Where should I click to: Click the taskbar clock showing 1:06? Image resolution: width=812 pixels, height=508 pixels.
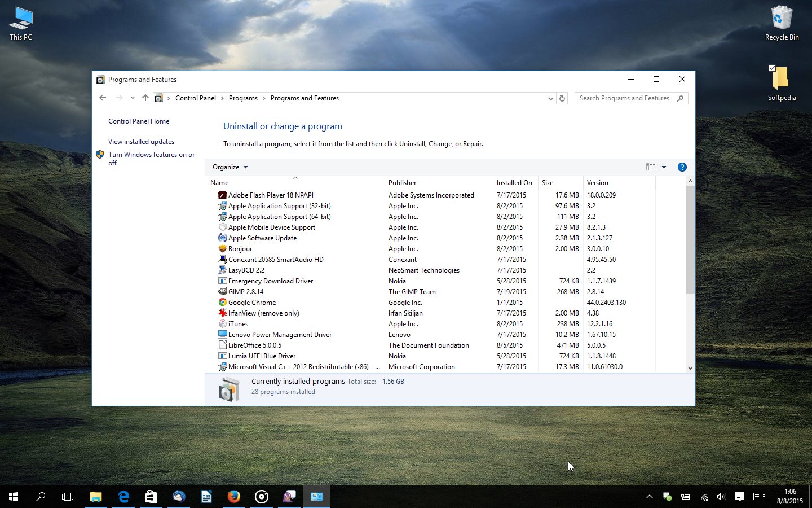click(789, 497)
